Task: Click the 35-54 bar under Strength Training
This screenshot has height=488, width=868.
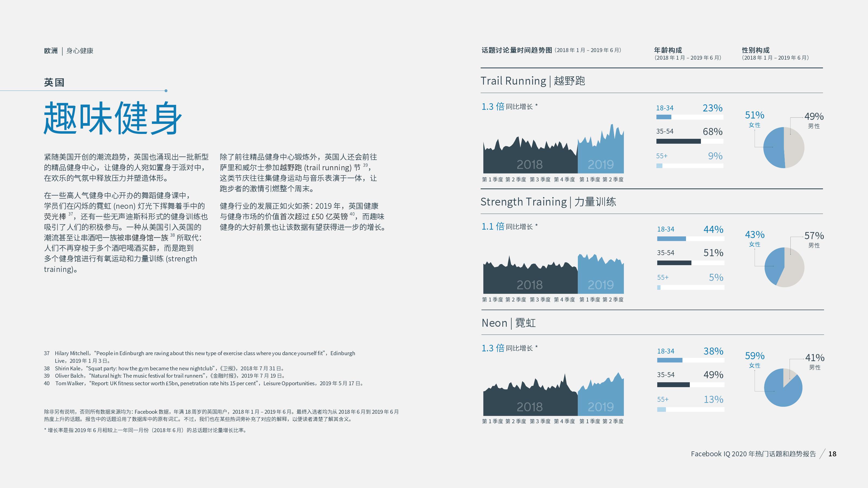Action: pyautogui.click(x=674, y=263)
